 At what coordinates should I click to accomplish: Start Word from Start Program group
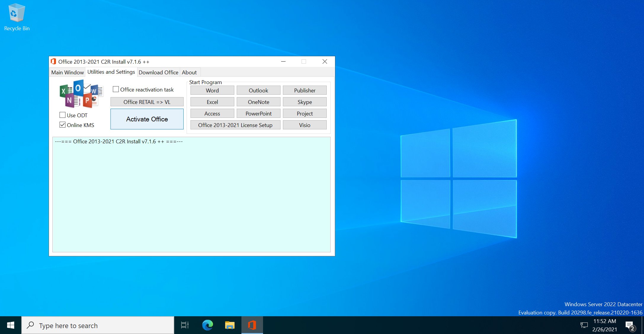pos(212,90)
